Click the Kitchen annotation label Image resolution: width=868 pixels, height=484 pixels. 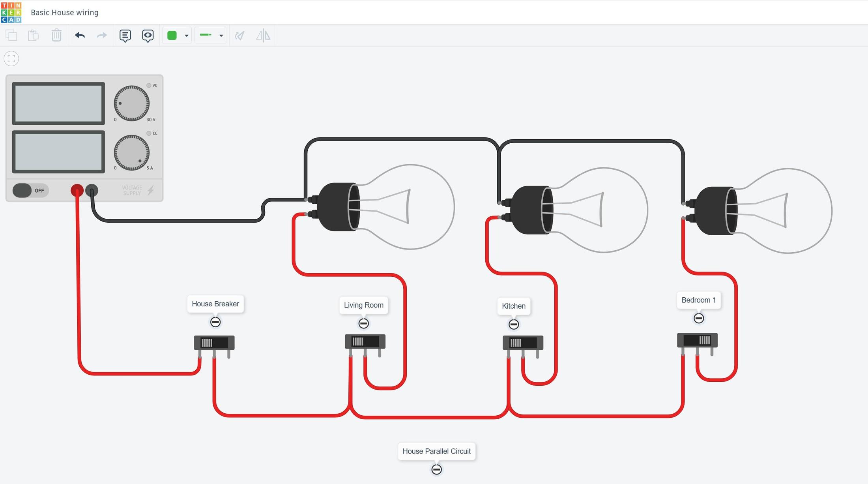[514, 306]
